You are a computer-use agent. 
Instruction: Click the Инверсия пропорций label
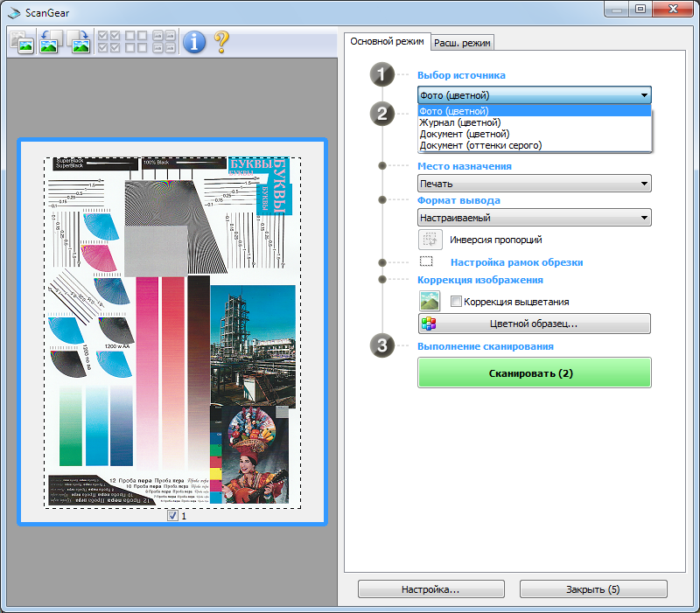495,240
